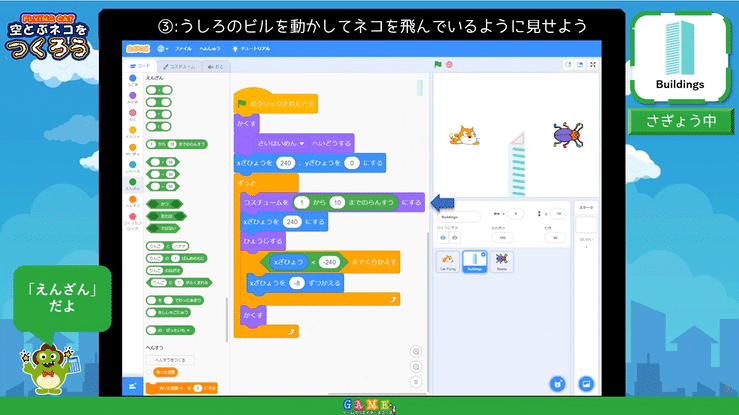Open the extensions button at bottom-left

(132, 386)
